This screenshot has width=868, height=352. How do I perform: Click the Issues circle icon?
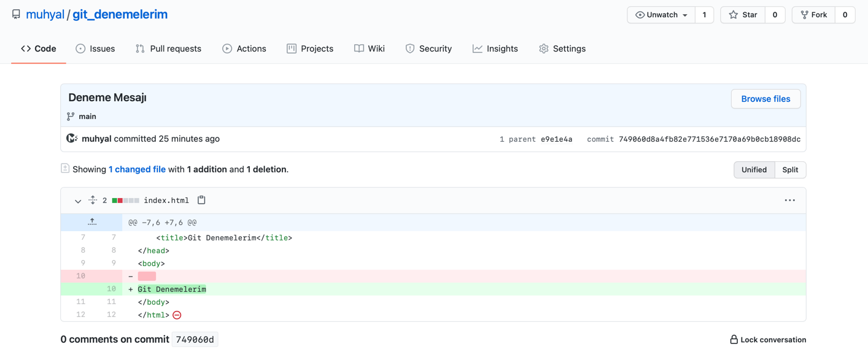coord(80,48)
